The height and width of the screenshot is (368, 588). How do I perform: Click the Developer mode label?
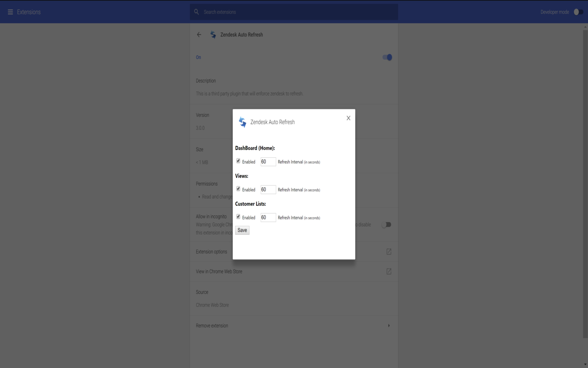pyautogui.click(x=554, y=12)
